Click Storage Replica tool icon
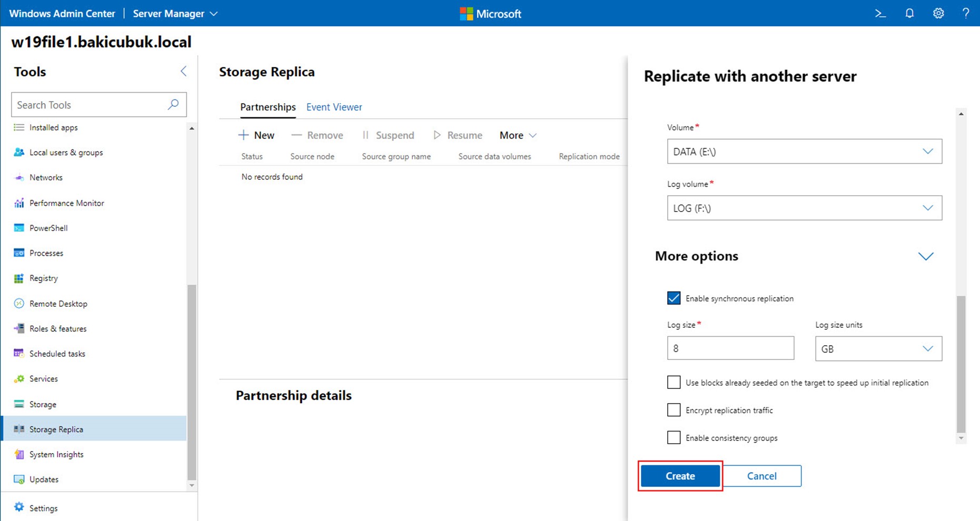The width and height of the screenshot is (980, 521). (x=19, y=429)
